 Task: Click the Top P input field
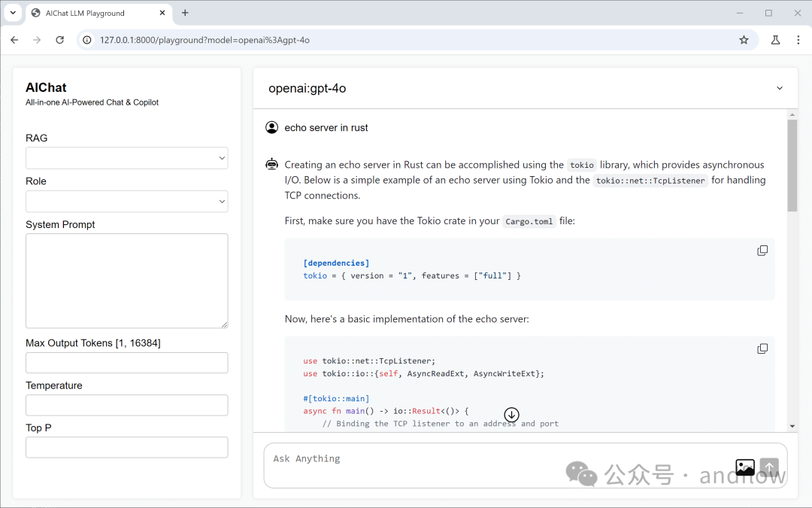click(127, 447)
